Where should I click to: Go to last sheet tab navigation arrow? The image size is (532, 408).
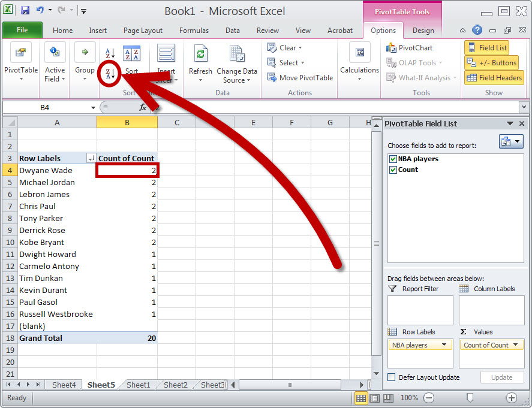[x=38, y=385]
